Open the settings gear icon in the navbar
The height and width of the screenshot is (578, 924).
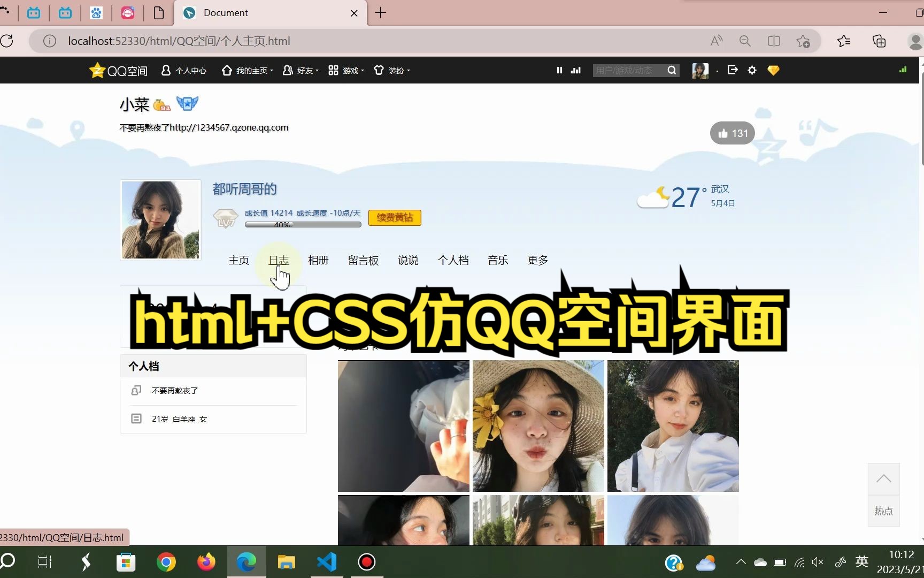click(752, 70)
